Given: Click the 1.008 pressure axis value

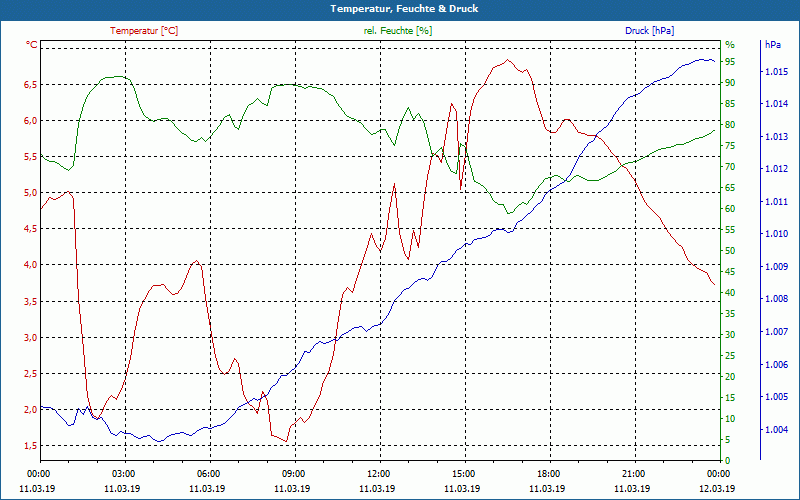Looking at the screenshot, I should pos(776,299).
